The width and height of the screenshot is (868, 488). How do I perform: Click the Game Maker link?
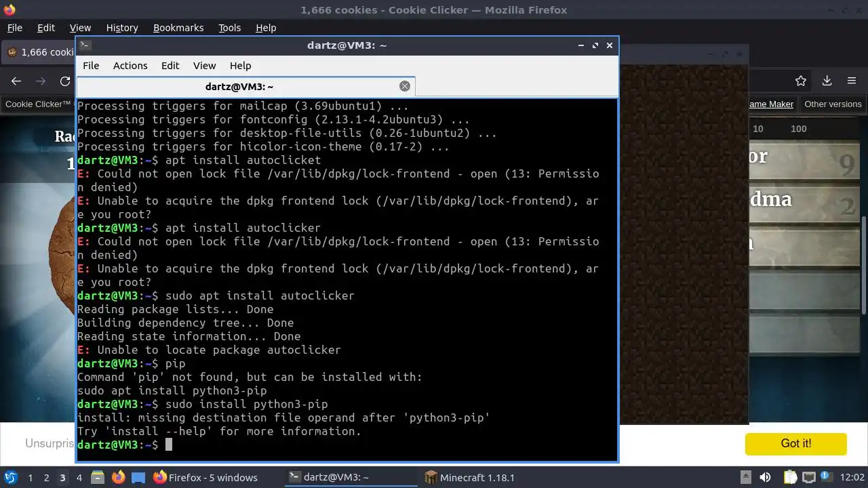771,104
